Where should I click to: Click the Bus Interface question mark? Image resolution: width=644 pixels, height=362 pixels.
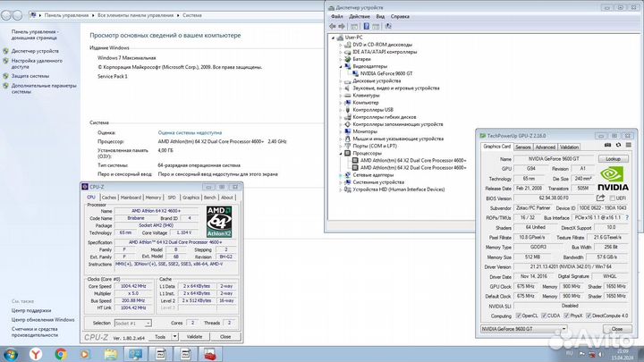[627, 217]
